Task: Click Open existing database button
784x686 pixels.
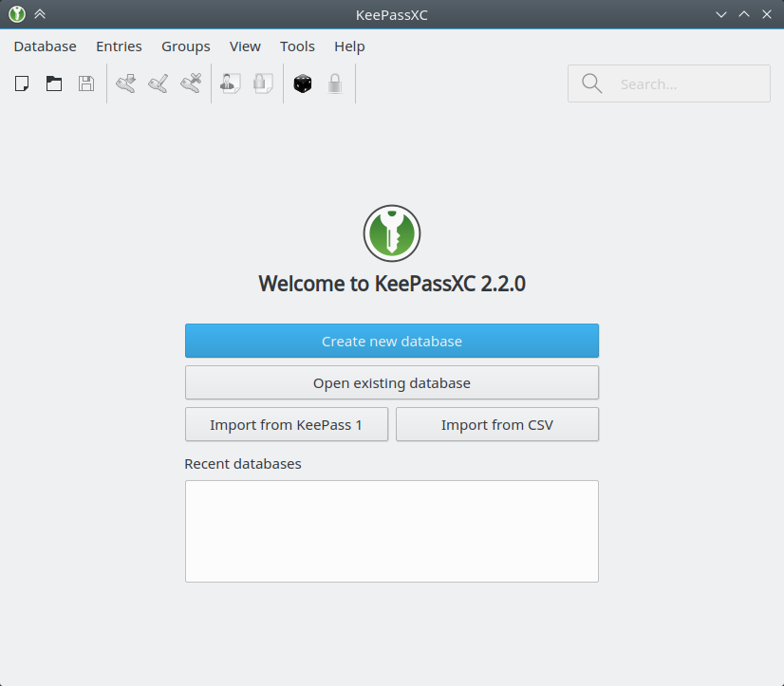Action: coord(391,383)
